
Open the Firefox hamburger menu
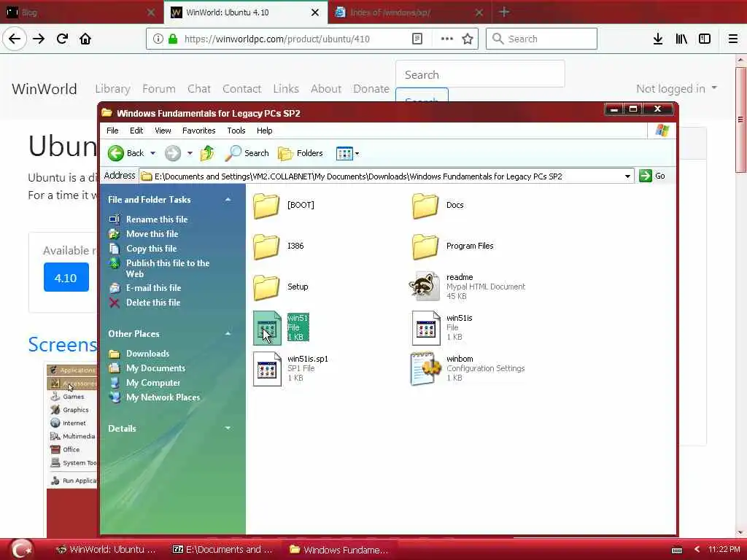click(732, 39)
